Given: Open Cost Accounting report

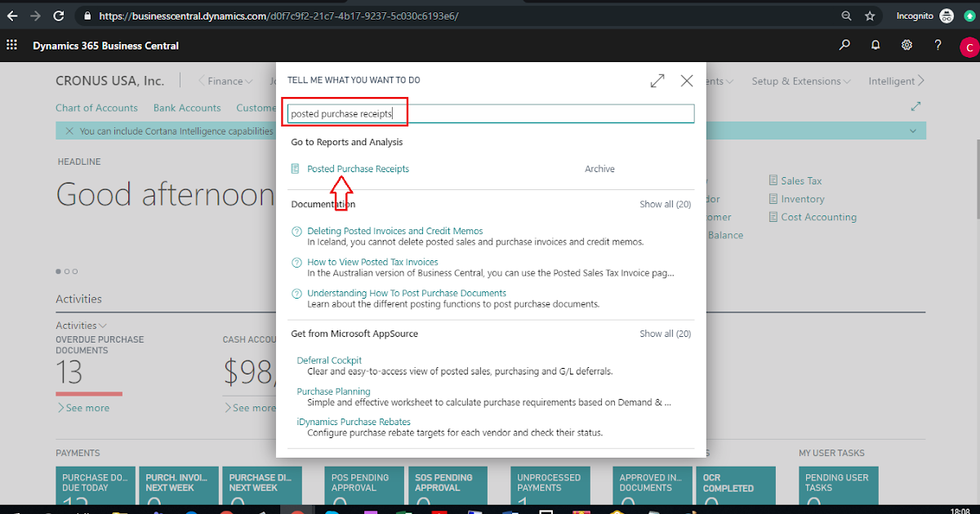Looking at the screenshot, I should [818, 217].
